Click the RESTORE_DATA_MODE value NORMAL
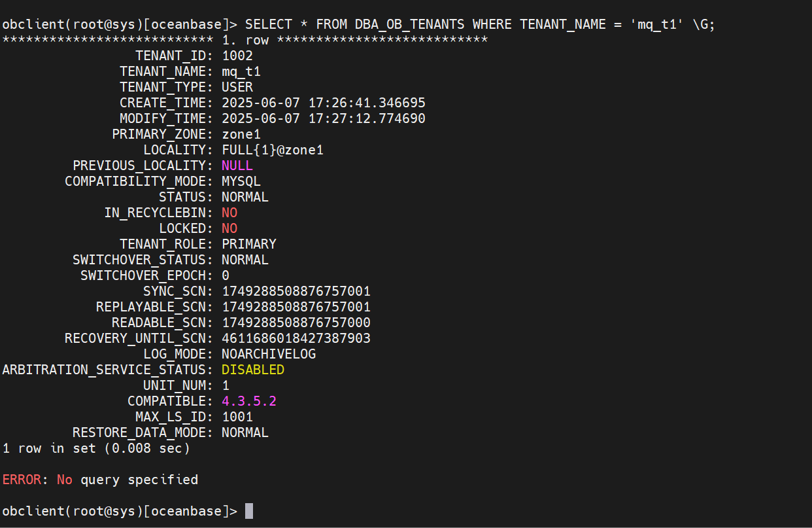Viewport: 812px width, 528px height. [245, 432]
